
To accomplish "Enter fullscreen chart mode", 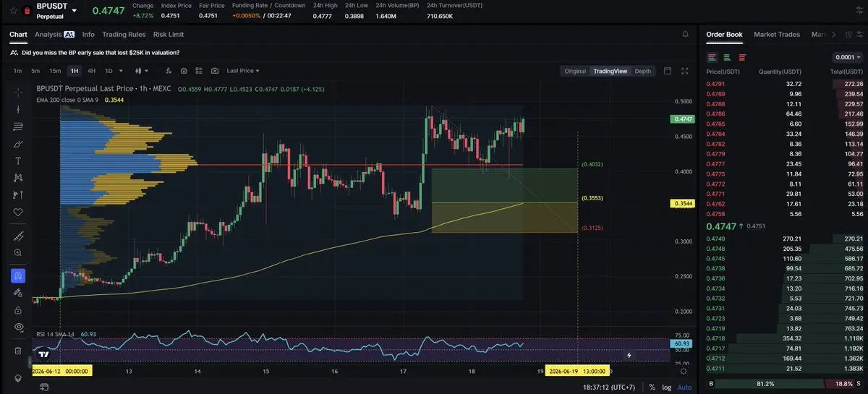I will [684, 71].
